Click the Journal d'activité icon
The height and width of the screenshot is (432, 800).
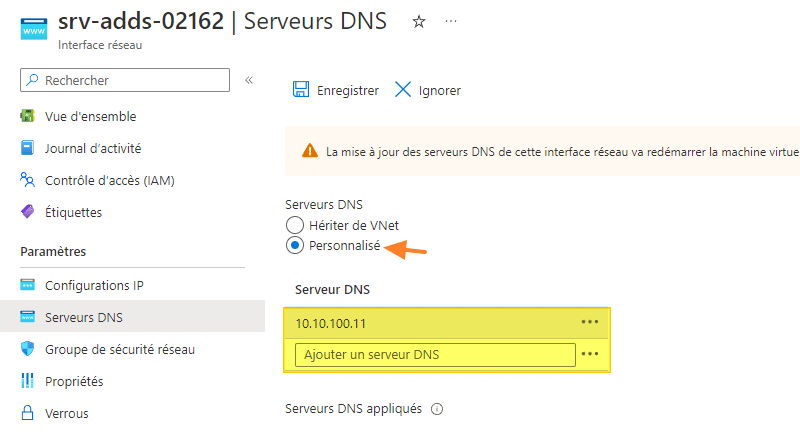27,148
